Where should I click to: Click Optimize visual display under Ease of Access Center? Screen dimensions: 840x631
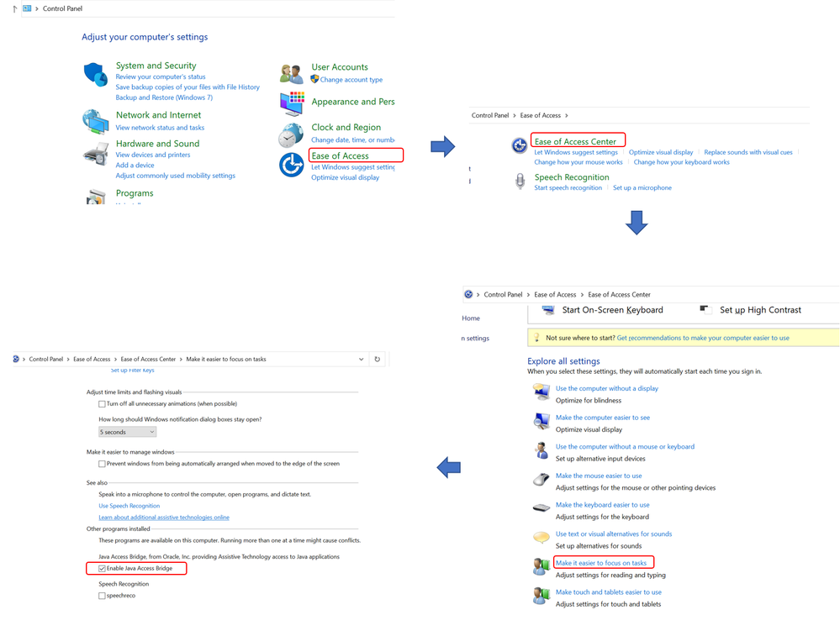pos(661,153)
